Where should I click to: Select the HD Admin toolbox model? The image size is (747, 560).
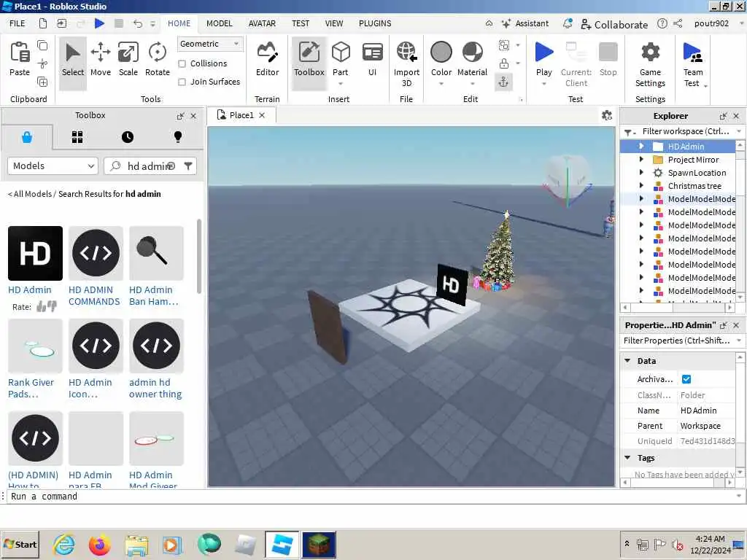[35, 253]
